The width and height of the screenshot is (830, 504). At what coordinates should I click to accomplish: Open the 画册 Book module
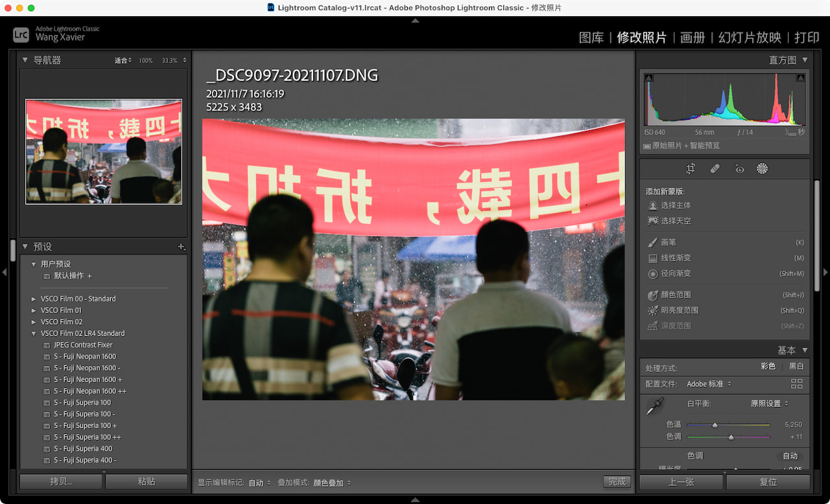point(693,38)
